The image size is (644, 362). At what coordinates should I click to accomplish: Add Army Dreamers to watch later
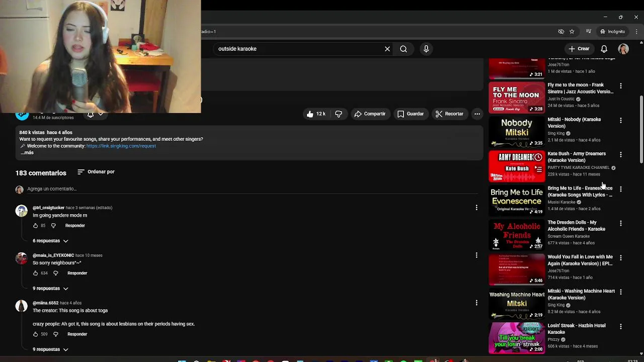(538, 157)
